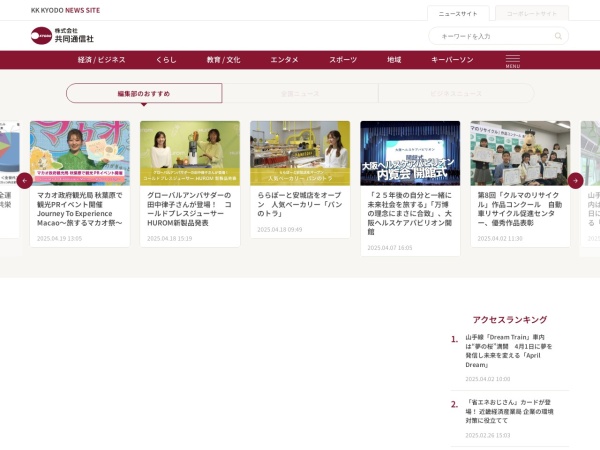Click date 2025.04.19 13:05
This screenshot has width=600, height=450.
point(59,238)
